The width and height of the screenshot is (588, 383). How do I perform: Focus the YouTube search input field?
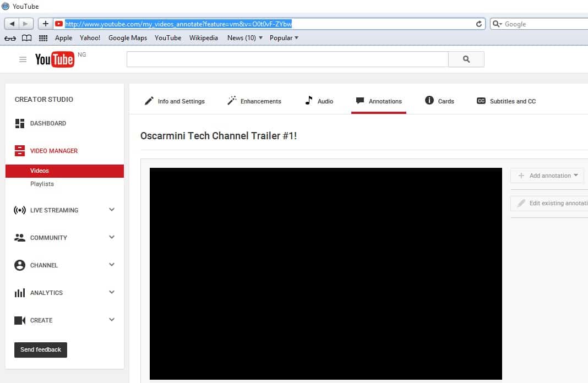287,59
